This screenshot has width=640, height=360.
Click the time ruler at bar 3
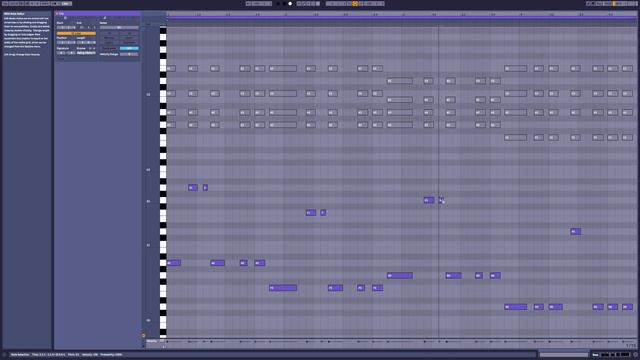(x=403, y=14)
